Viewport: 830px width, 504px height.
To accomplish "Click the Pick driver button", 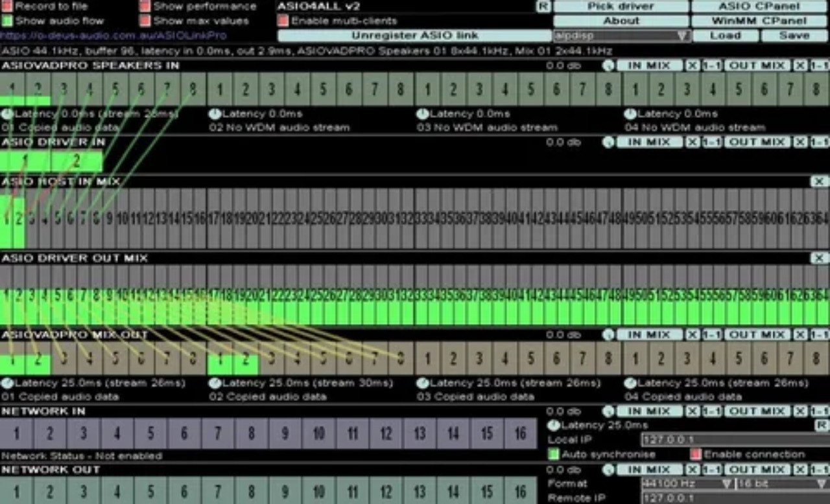I will coord(621,6).
